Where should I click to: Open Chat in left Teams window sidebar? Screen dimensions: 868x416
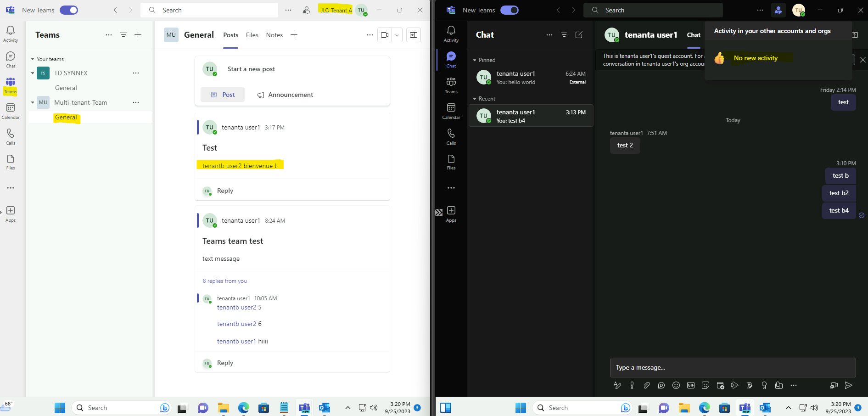[11, 60]
